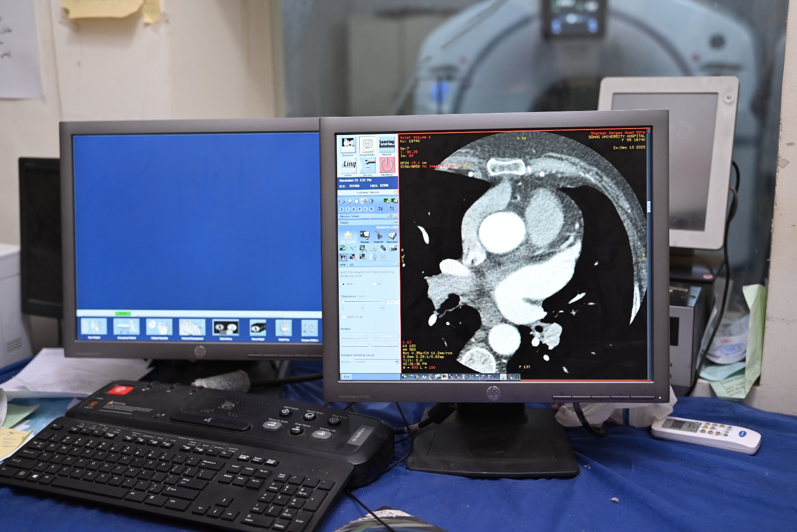Select the 3D radio button

click(374, 284)
